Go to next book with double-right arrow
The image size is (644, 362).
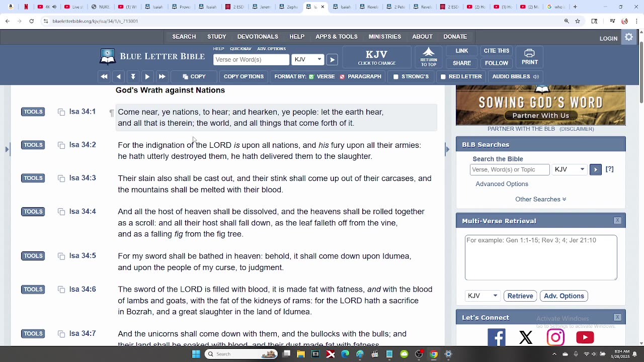pyautogui.click(x=162, y=76)
